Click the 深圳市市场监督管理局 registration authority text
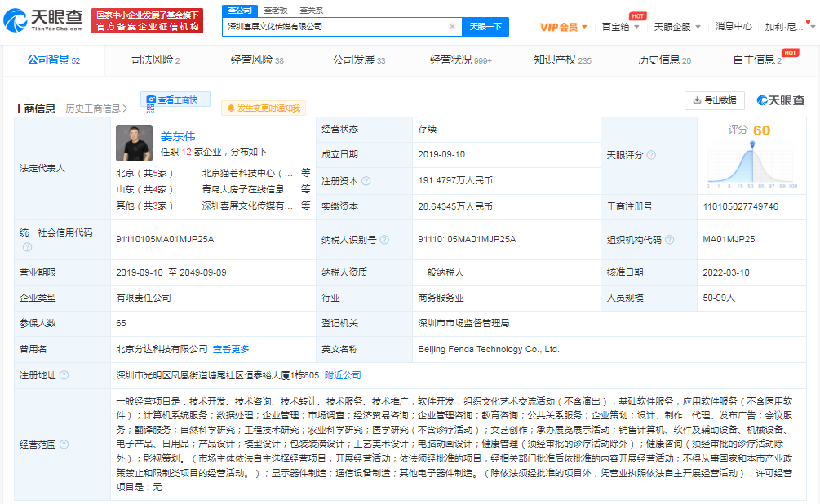The width and height of the screenshot is (820, 504). tap(463, 324)
